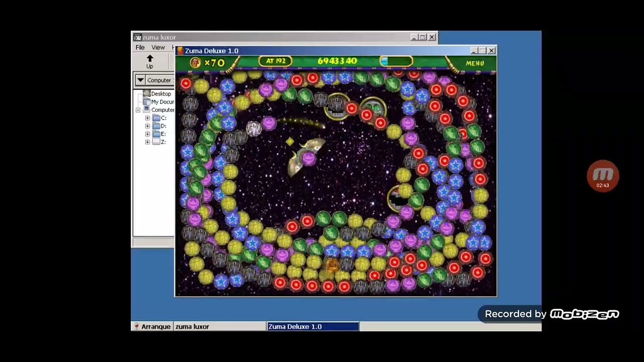Expand the D: drive node

[147, 126]
